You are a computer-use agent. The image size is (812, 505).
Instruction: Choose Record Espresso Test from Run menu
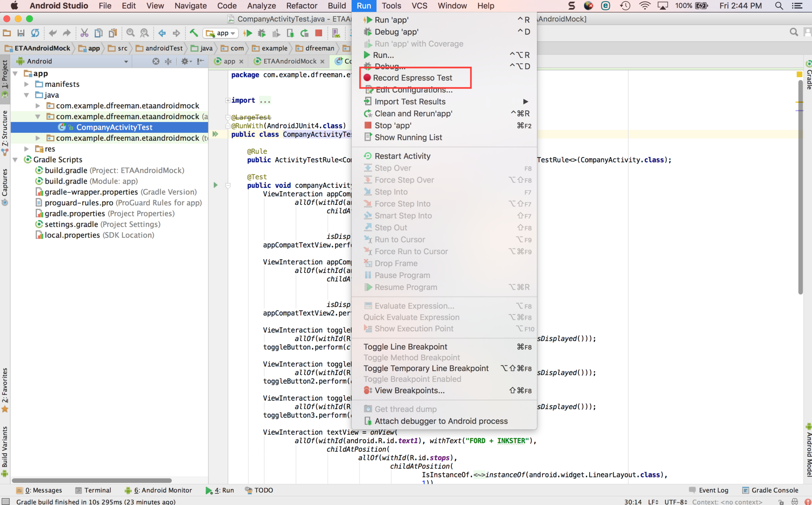pos(412,78)
